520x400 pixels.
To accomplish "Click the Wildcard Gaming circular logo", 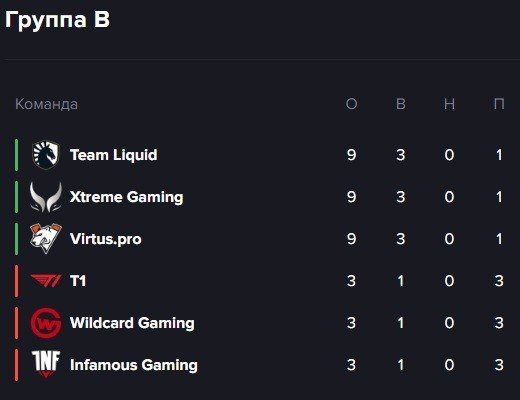I will pos(46,323).
